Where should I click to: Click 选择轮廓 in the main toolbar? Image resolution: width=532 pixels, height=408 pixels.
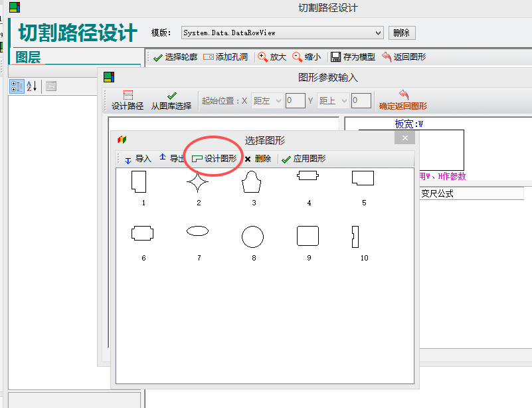[x=175, y=57]
